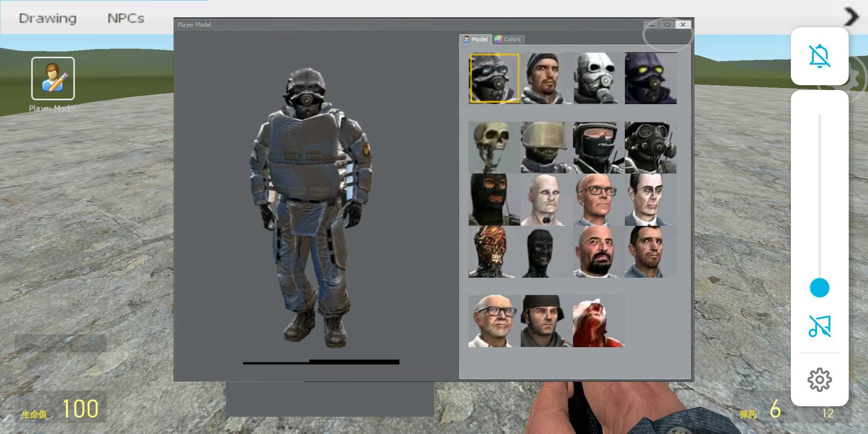Close the Player Model window

[x=683, y=25]
